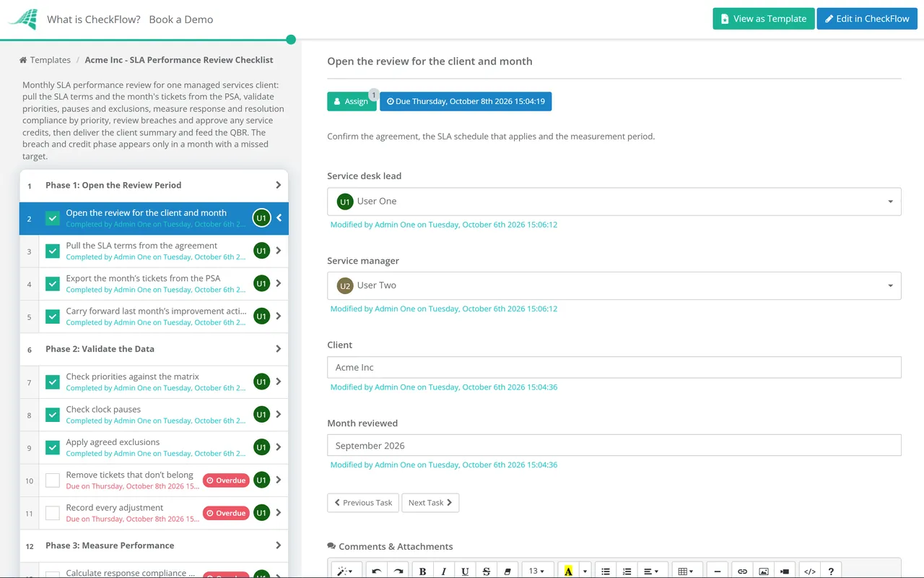Undo the last edit in comment editor

377,571
